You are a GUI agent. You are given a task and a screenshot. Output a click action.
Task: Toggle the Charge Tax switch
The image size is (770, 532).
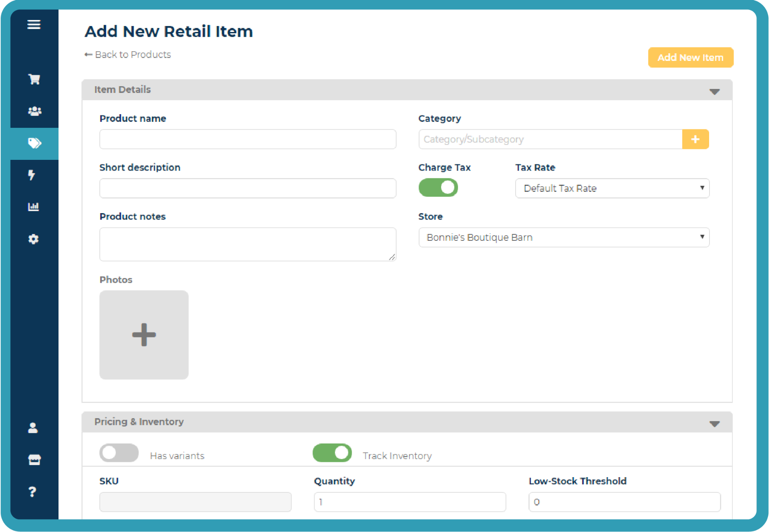point(438,187)
